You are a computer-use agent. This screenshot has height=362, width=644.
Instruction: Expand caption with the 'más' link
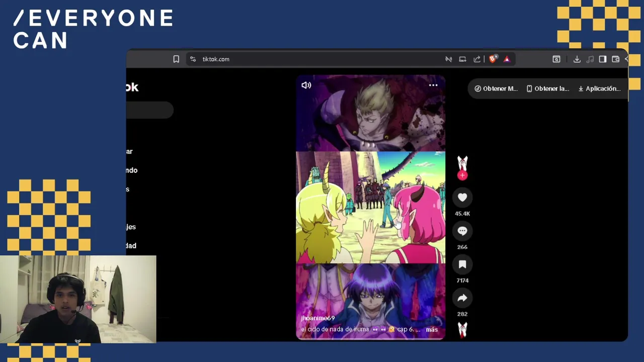(x=432, y=330)
